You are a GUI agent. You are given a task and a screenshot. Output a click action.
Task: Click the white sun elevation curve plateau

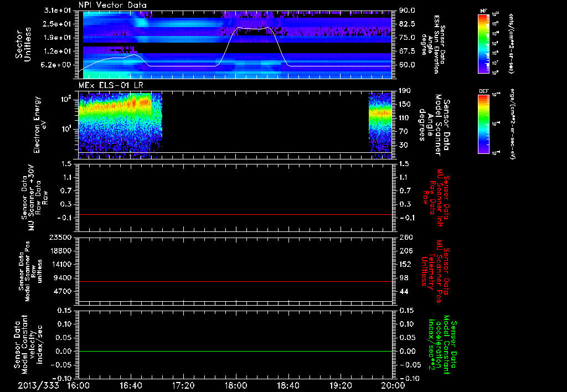point(253,28)
